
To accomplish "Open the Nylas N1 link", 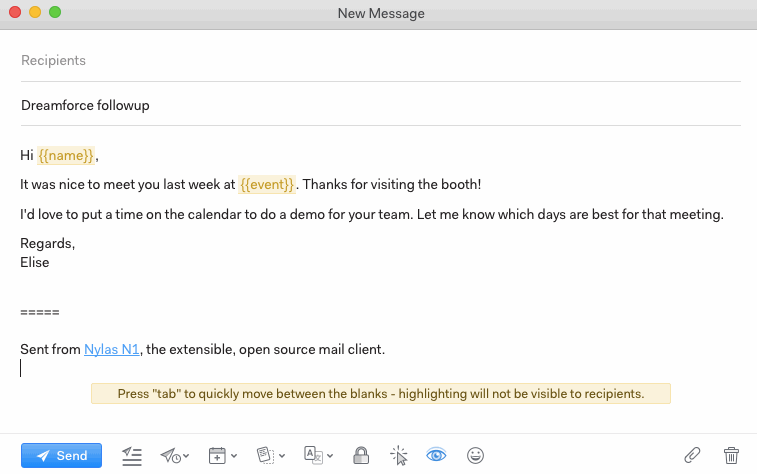I will coord(112,349).
